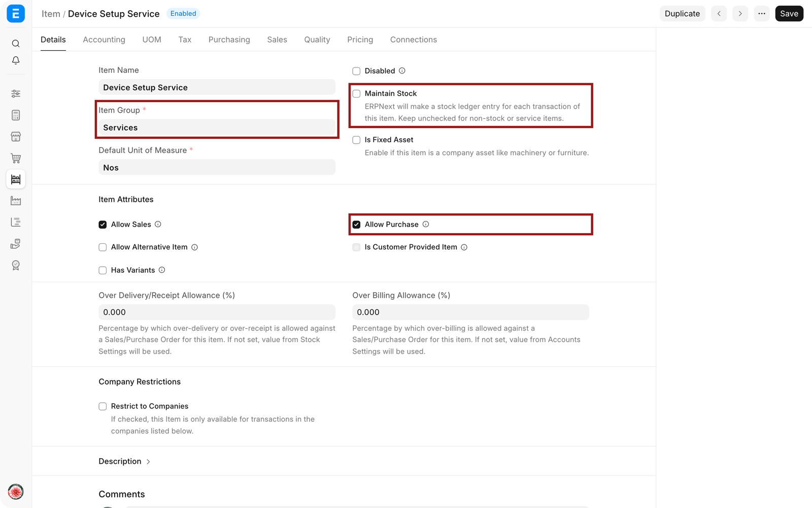Open the search icon in the sidebar

16,44
